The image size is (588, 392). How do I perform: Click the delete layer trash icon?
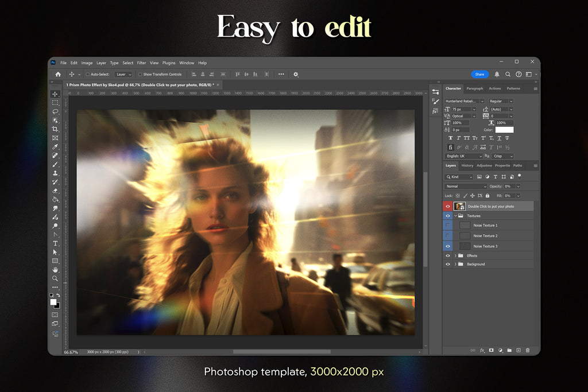pos(528,350)
